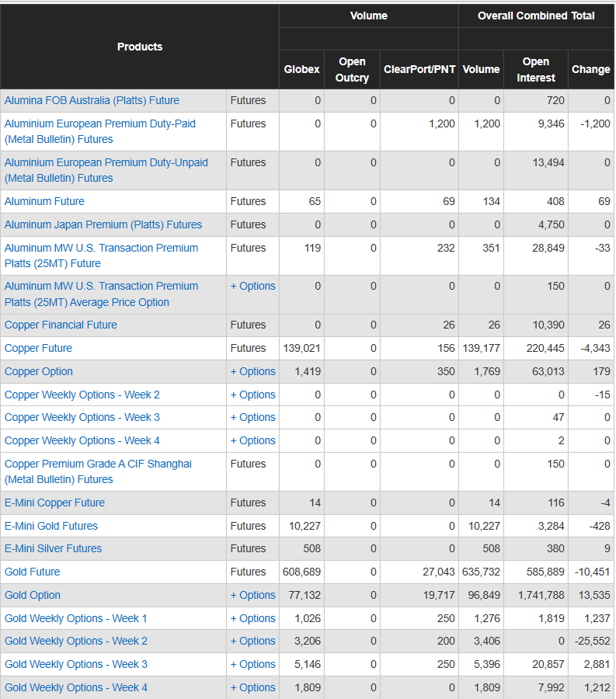Select Aluminum MW Future open interest 28,849
The width and height of the screenshot is (616, 699).
[x=548, y=248]
